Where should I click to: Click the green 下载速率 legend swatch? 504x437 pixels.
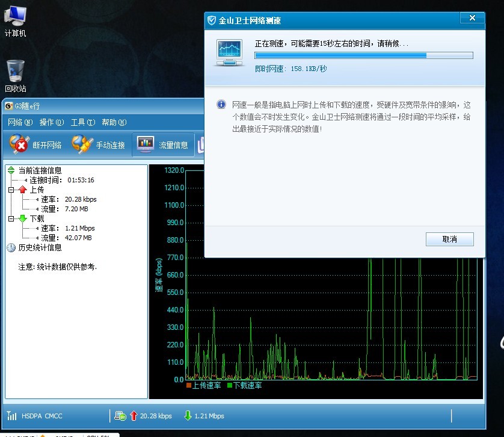tap(230, 385)
